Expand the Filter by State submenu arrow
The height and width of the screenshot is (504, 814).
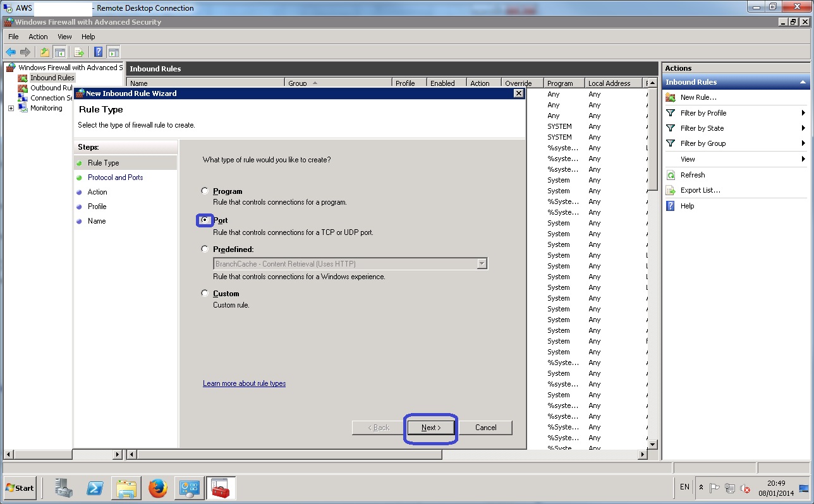pos(803,128)
